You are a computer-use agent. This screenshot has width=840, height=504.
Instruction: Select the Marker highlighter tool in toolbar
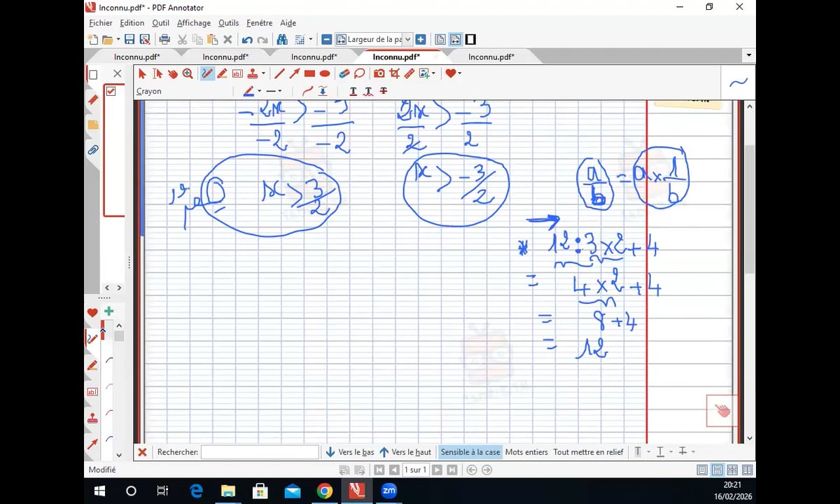[x=222, y=73]
